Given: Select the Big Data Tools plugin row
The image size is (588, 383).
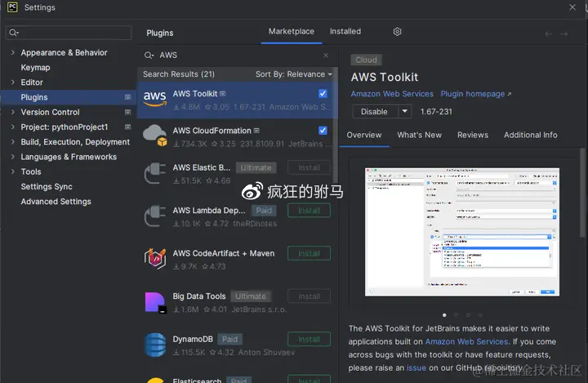Looking at the screenshot, I should click(x=237, y=302).
